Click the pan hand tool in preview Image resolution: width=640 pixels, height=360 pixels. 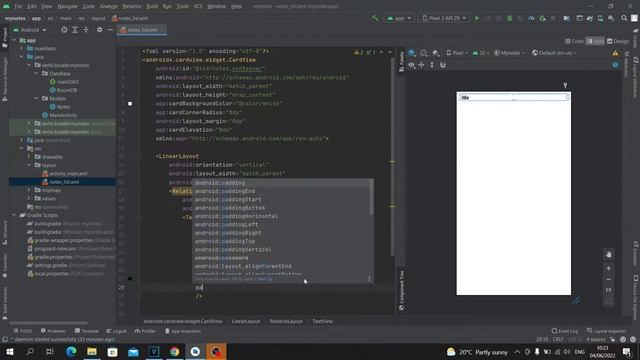(609, 255)
